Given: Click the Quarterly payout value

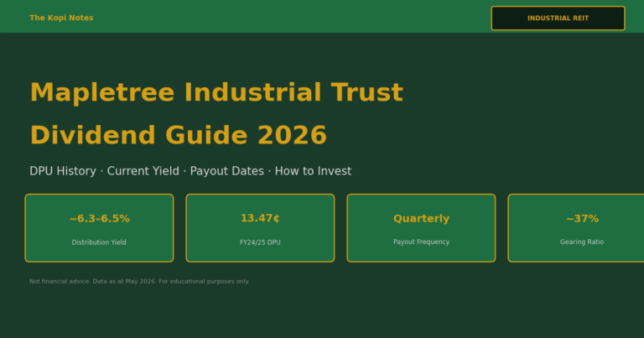Looking at the screenshot, I should point(421,219).
